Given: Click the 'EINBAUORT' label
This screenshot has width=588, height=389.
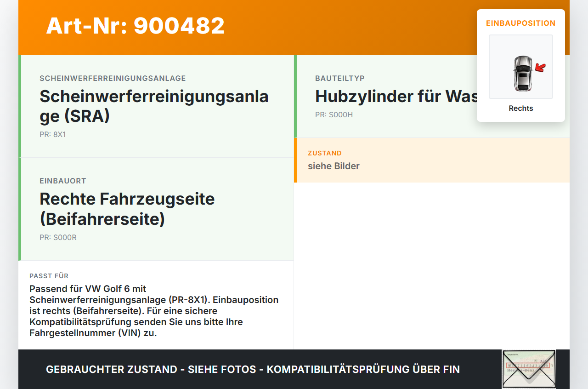Looking at the screenshot, I should [x=63, y=181].
